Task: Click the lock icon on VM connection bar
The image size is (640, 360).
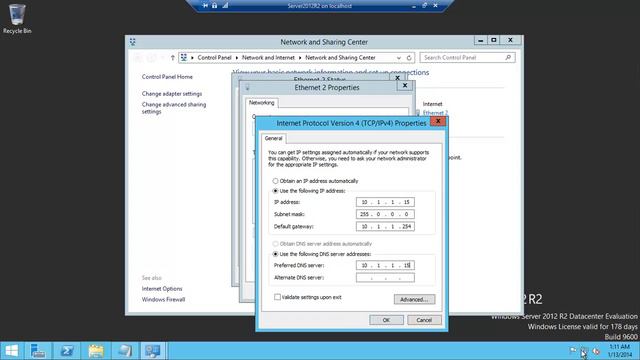Action: [215, 6]
